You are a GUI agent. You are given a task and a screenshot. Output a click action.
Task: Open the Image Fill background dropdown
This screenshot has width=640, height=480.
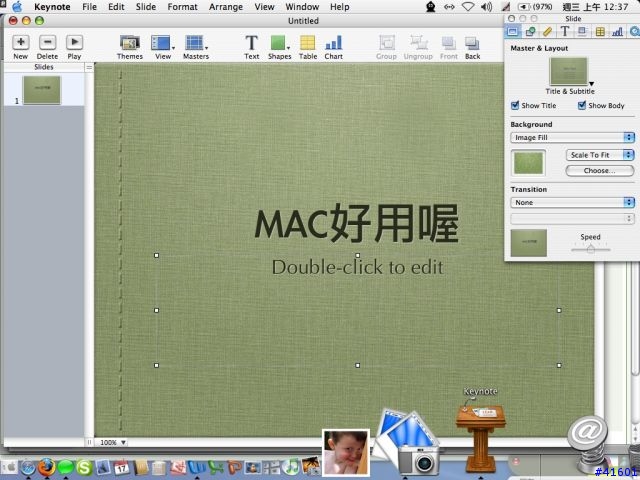[x=572, y=138]
